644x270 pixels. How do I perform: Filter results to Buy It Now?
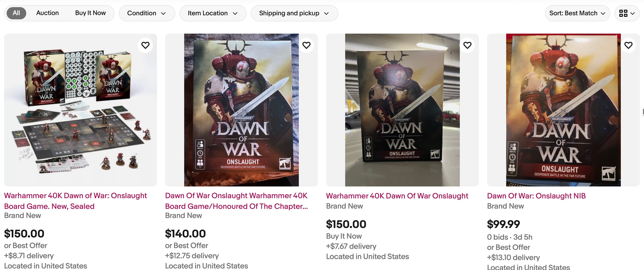[x=90, y=13]
